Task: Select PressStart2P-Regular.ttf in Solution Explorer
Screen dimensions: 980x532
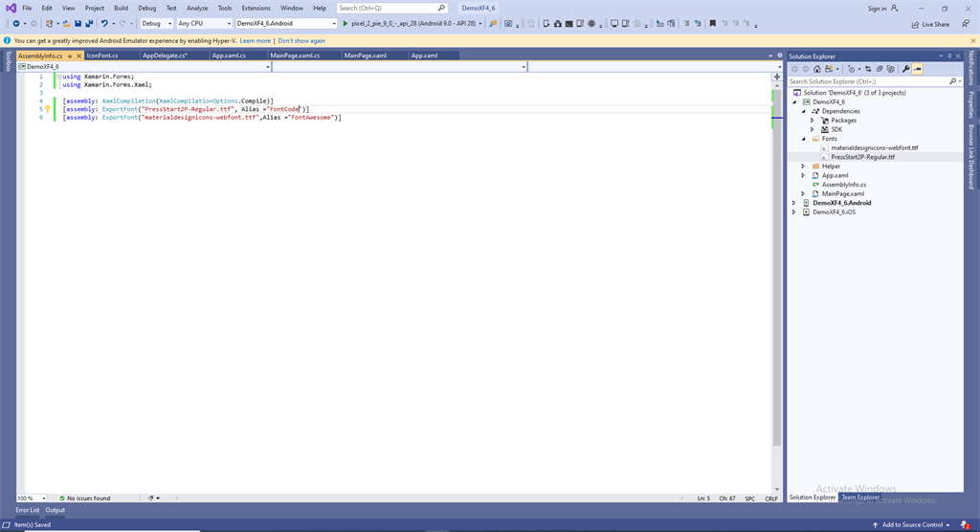Action: (x=862, y=157)
